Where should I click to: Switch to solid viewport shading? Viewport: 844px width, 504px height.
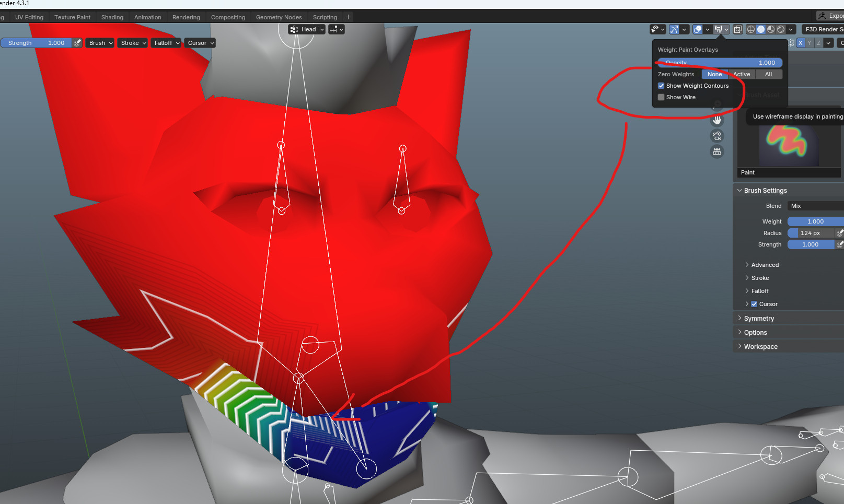pyautogui.click(x=761, y=29)
